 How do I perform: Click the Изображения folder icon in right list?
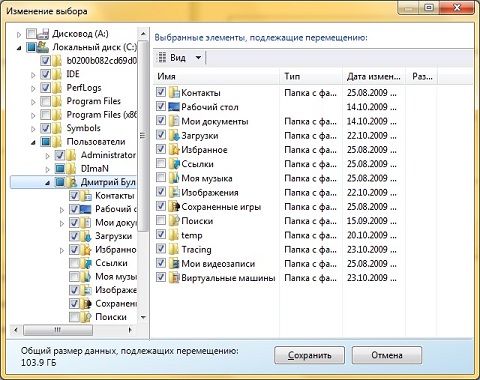(x=174, y=192)
